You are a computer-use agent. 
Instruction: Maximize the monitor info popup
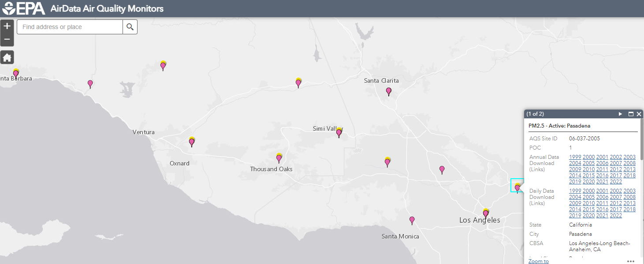(631, 114)
